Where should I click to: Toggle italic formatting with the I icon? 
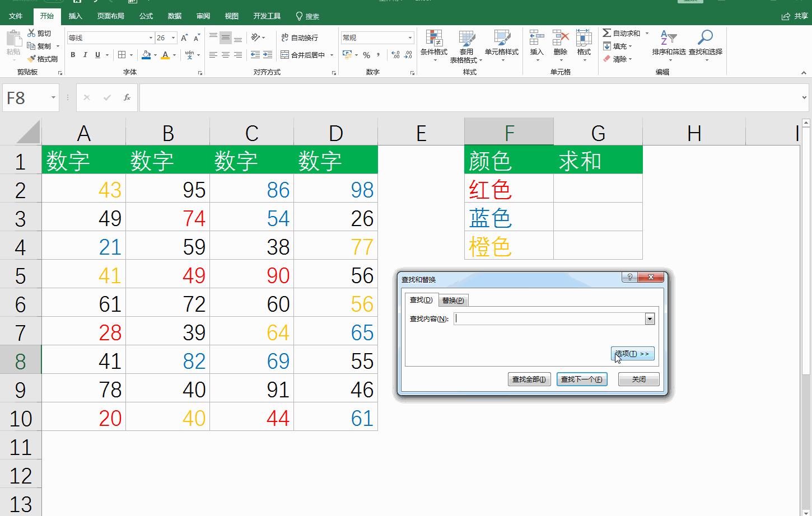tap(85, 55)
